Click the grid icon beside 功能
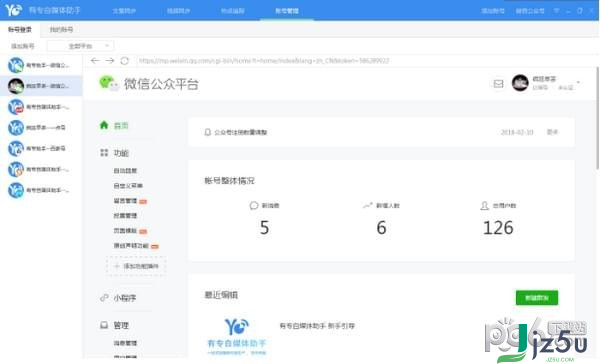Screen dimensions: 600x364 coord(104,153)
